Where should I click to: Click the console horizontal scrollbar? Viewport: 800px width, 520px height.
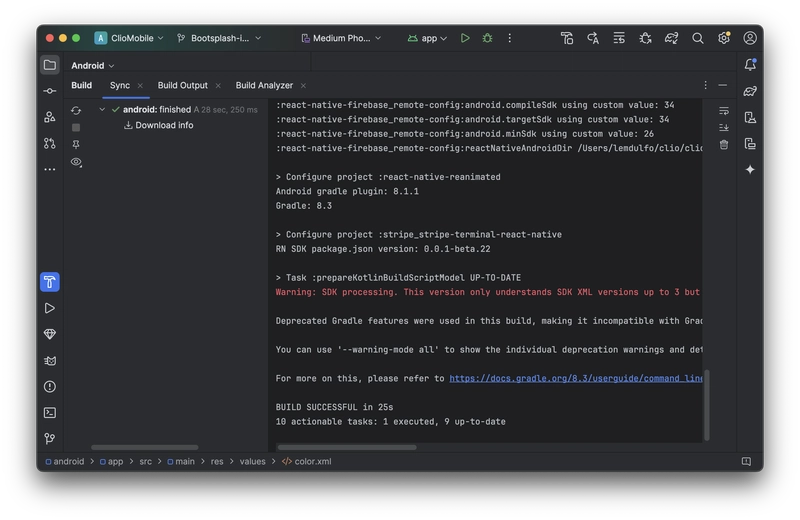click(347, 447)
